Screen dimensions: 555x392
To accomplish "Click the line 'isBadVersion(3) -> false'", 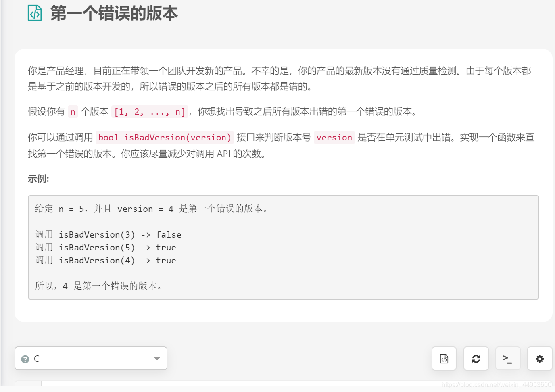I will coord(108,234).
